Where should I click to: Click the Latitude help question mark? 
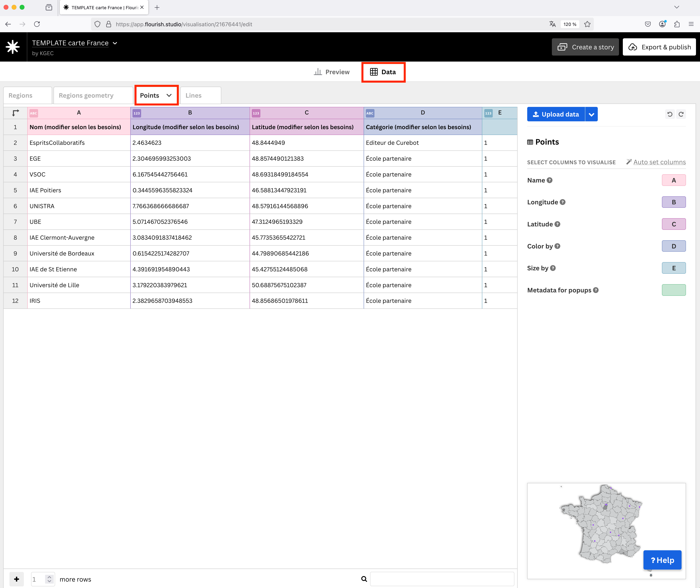[557, 224]
